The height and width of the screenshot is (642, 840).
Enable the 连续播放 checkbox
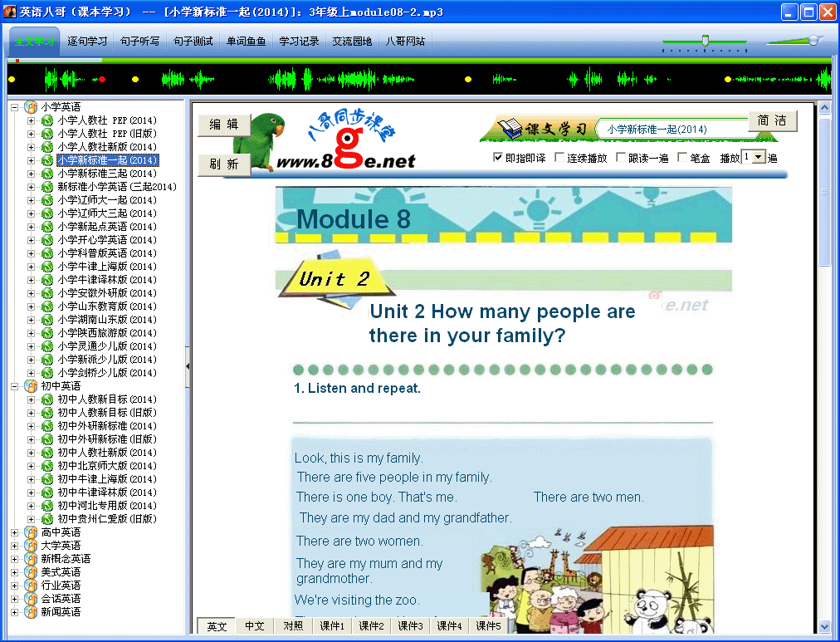point(559,158)
